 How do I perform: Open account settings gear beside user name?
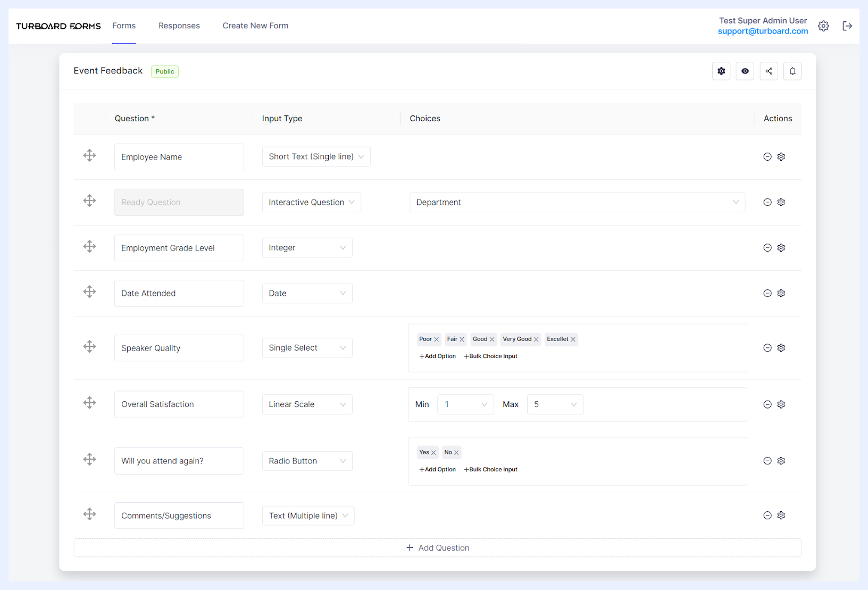823,26
